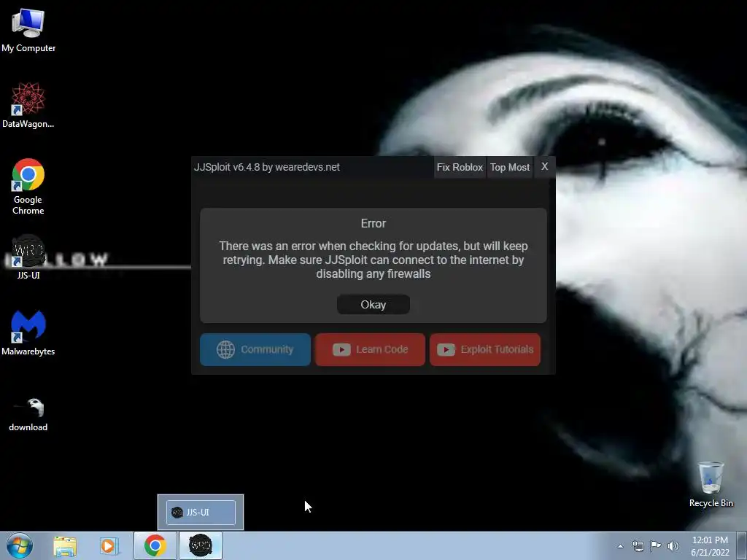Screen dimensions: 747x560
Task: Close JJSploit with the X button
Action: tap(544, 167)
